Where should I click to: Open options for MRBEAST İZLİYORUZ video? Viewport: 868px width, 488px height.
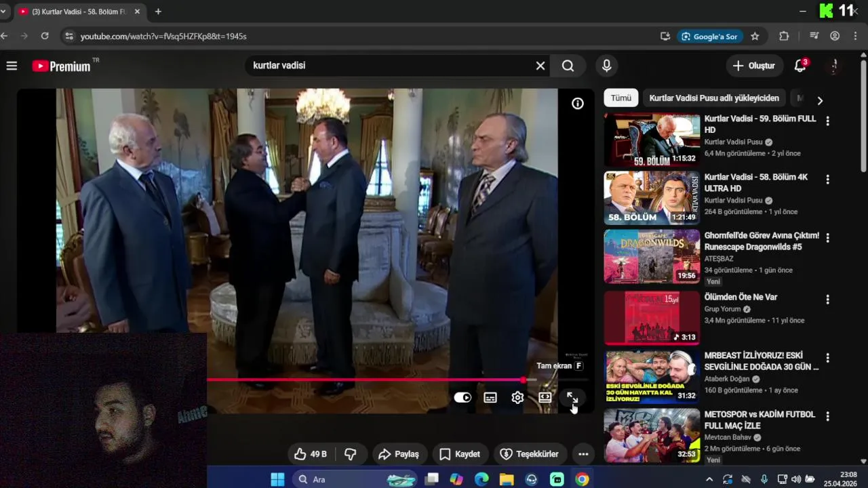pos(827,357)
